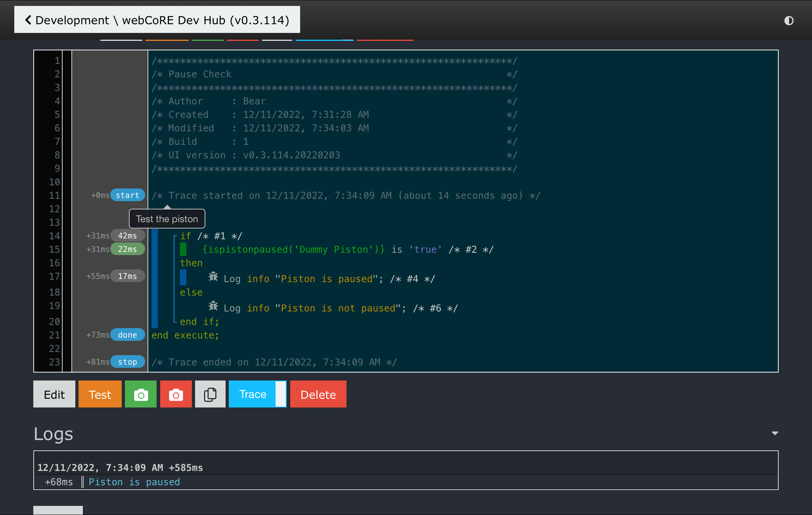Click the blue 'start' trace badge
Screen dimensions: 812x515
click(x=127, y=195)
